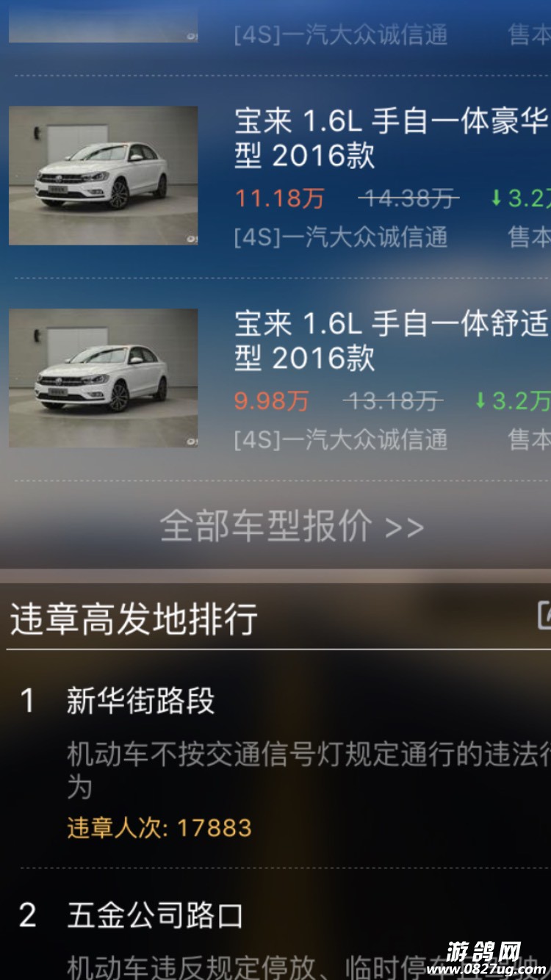
Task: Select 宝来 1.6L 手自一体豪华型 2016款 title
Action: click(392, 138)
